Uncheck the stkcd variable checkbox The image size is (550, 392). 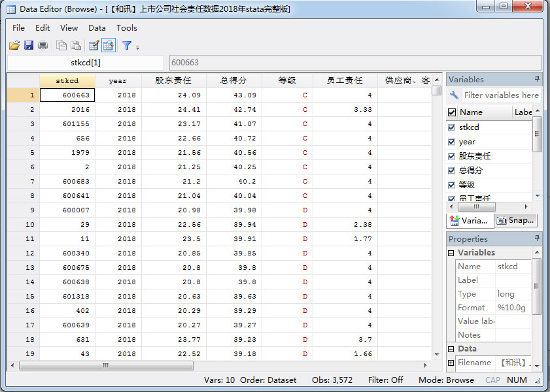(452, 127)
